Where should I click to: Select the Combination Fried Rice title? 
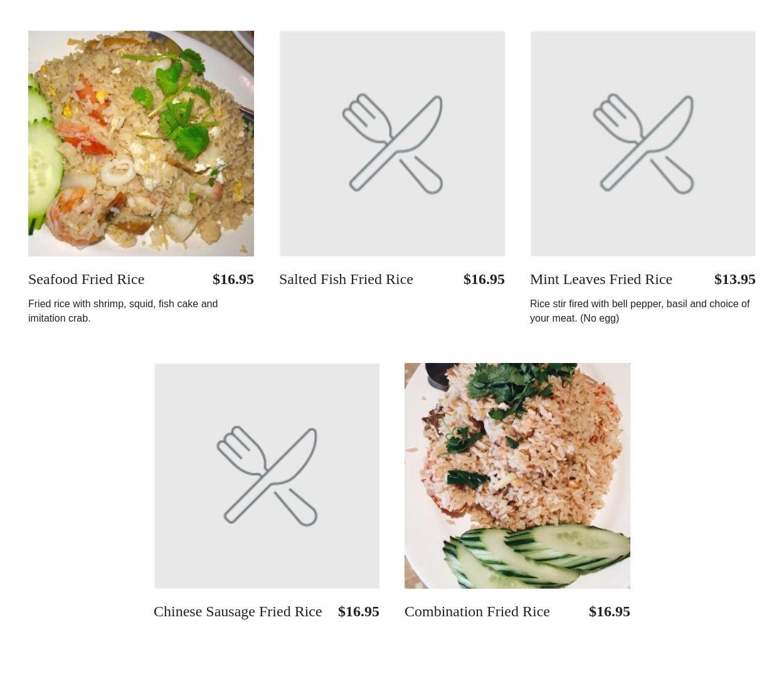pyautogui.click(x=477, y=611)
